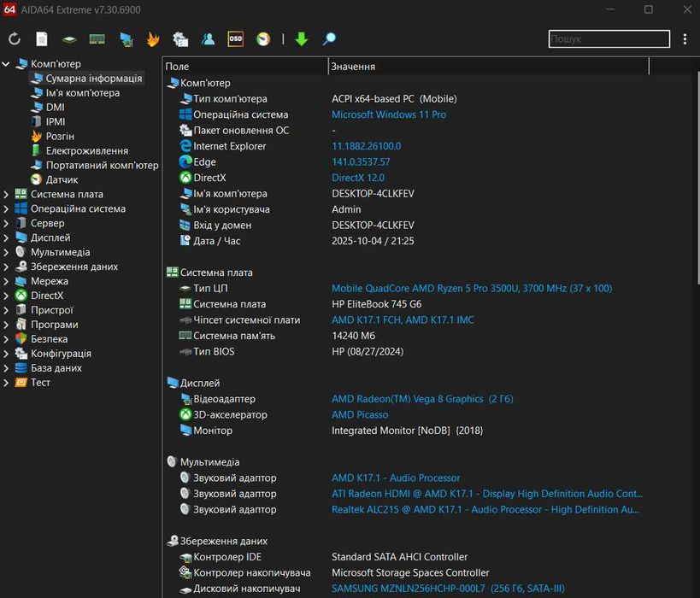This screenshot has width=700, height=598.
Task: Click the Мультимедіа group header in details
Action: [209, 462]
